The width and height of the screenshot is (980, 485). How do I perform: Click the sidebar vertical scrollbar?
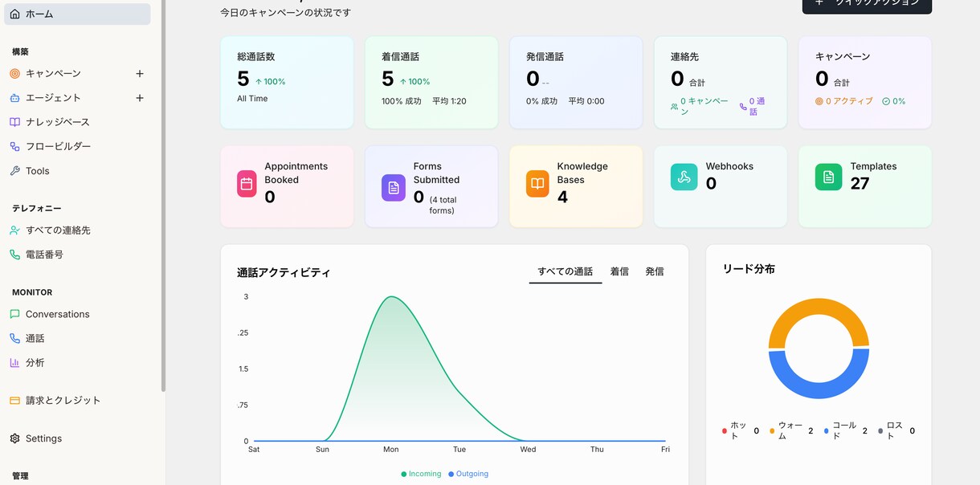tap(164, 196)
